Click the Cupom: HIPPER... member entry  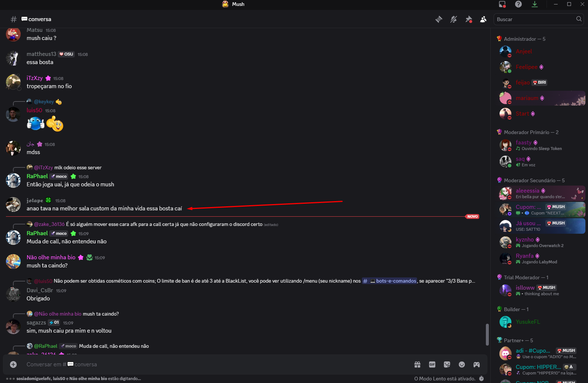[x=542, y=370]
